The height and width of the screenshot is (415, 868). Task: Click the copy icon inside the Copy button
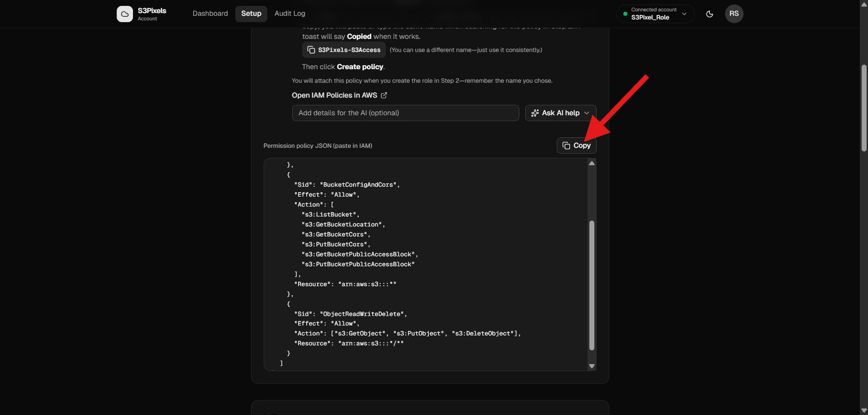click(566, 145)
